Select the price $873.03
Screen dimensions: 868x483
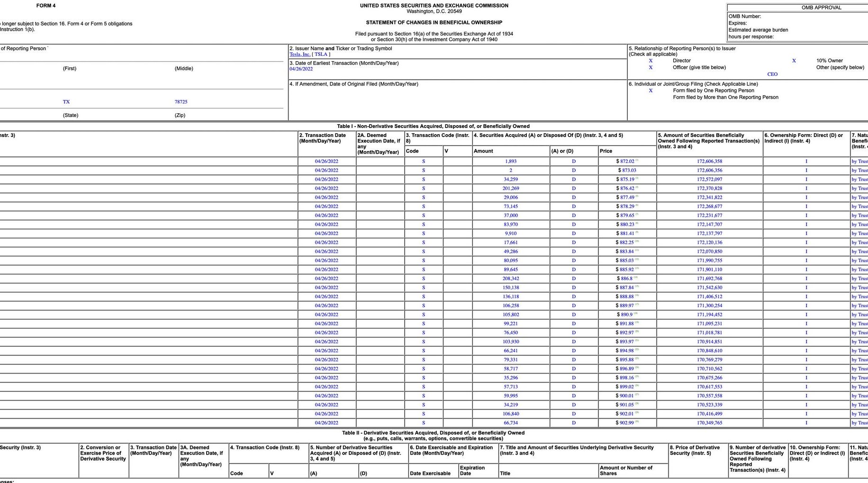(x=627, y=171)
